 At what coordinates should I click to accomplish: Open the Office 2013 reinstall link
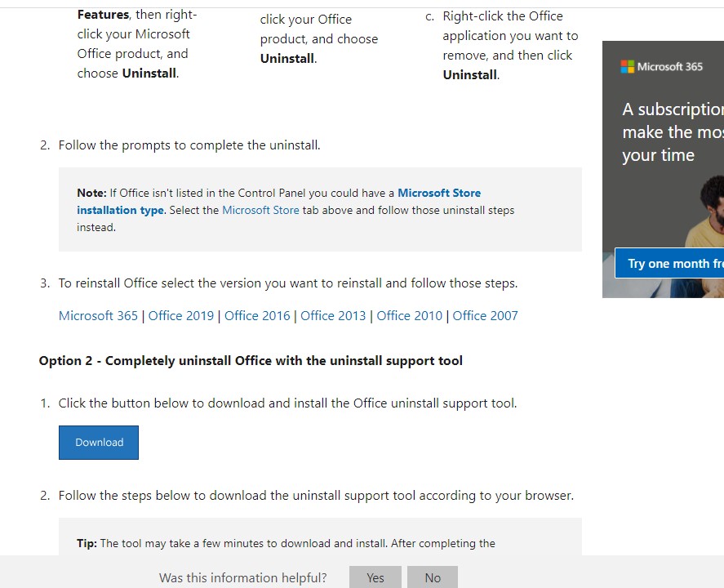click(x=333, y=316)
